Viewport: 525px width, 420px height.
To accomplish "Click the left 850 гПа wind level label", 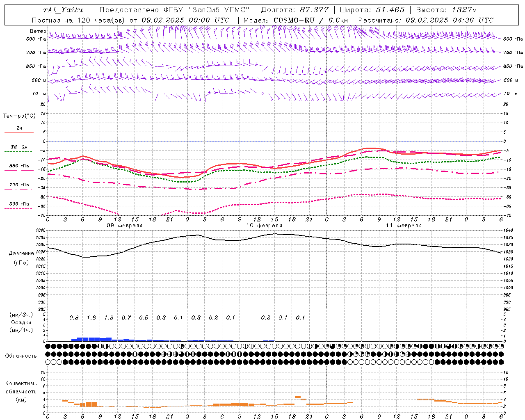I will 36,66.
